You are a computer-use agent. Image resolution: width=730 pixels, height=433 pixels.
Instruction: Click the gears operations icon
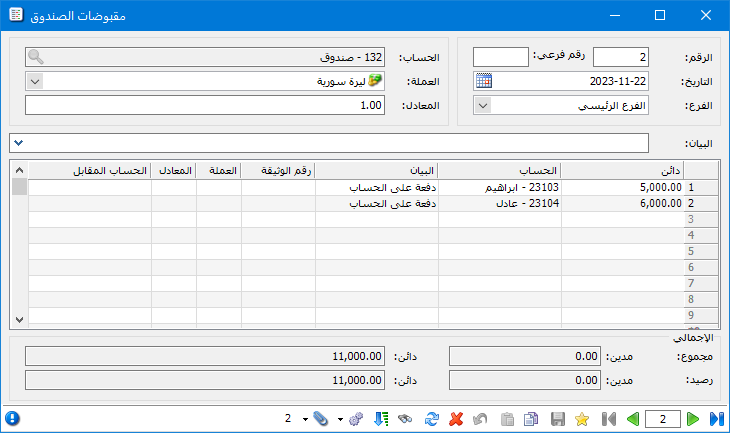(x=356, y=419)
